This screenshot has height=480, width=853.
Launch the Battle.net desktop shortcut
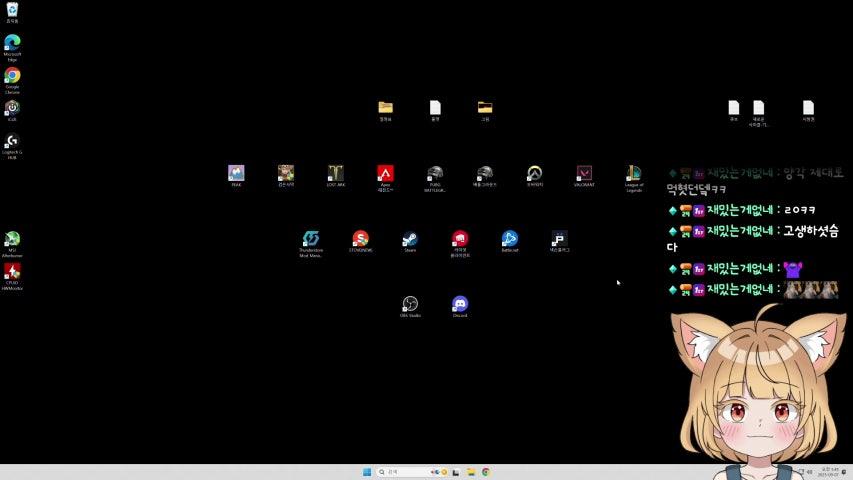(510, 239)
